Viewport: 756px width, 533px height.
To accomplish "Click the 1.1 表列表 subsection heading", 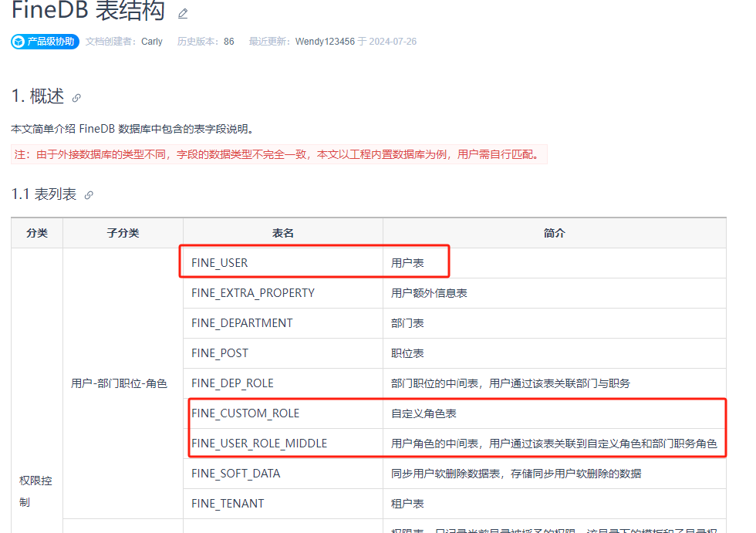I will coord(44,194).
